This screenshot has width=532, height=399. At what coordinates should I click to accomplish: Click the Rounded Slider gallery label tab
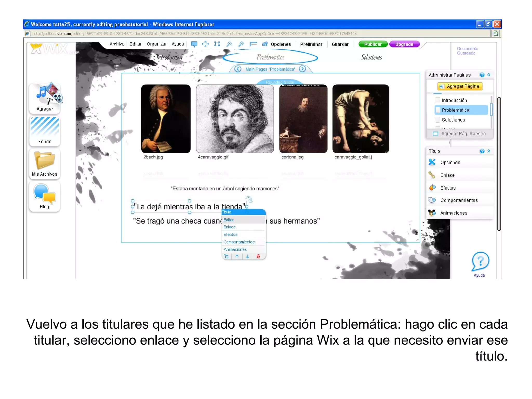(x=280, y=82)
